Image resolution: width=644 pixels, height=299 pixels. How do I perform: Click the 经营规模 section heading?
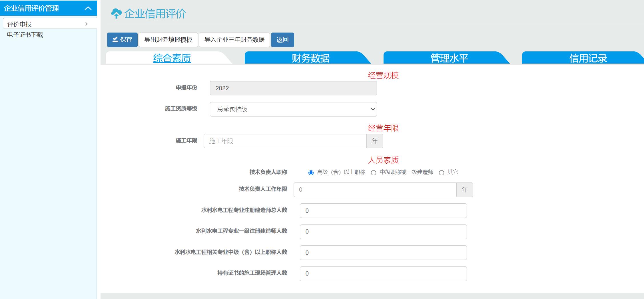383,75
